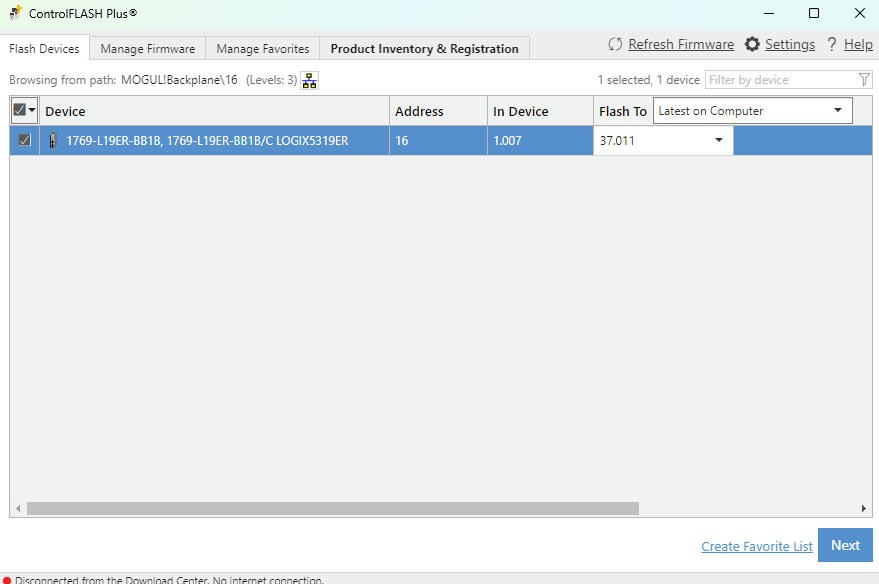Viewport: 879px width, 584px height.
Task: Switch to the Manage Firmware tab
Action: pos(148,49)
